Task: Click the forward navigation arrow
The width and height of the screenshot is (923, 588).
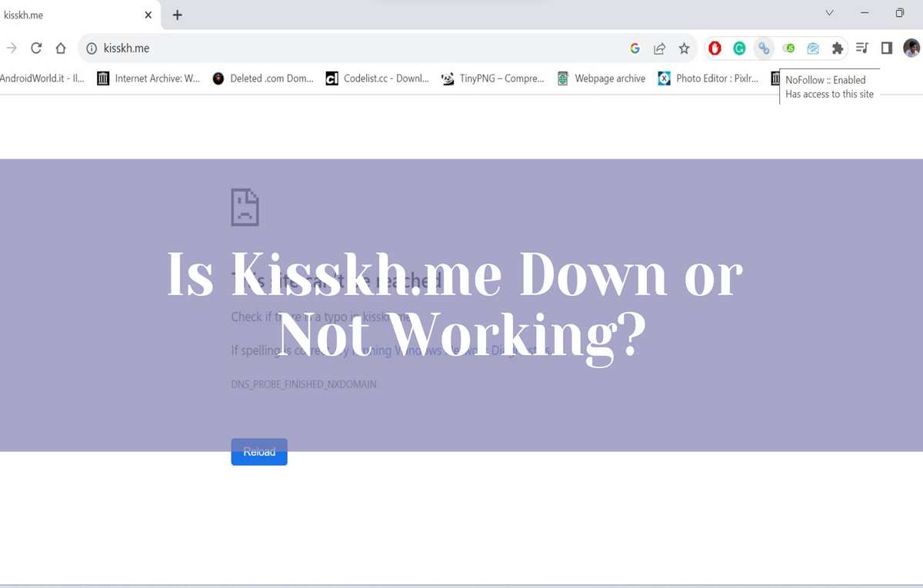Action: 11,48
